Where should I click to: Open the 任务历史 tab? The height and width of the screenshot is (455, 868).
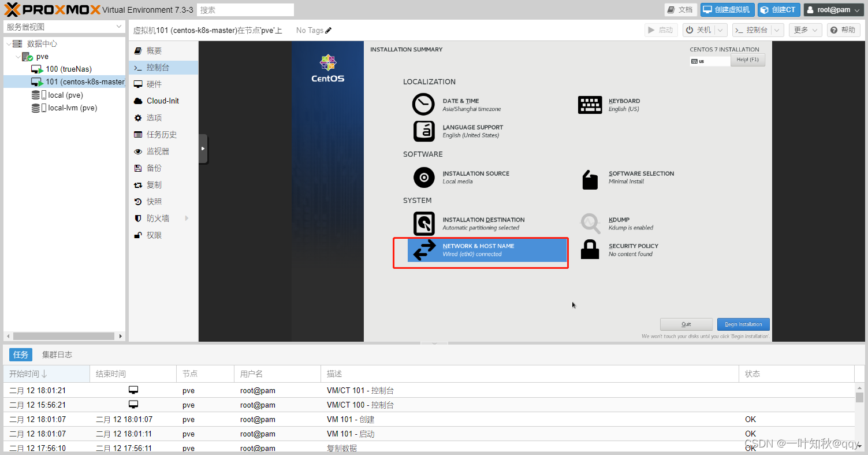point(163,135)
